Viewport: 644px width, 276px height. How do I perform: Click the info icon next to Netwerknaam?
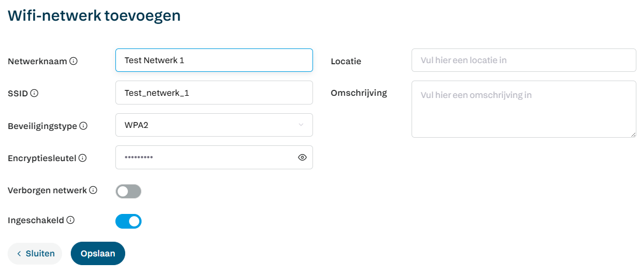point(73,61)
